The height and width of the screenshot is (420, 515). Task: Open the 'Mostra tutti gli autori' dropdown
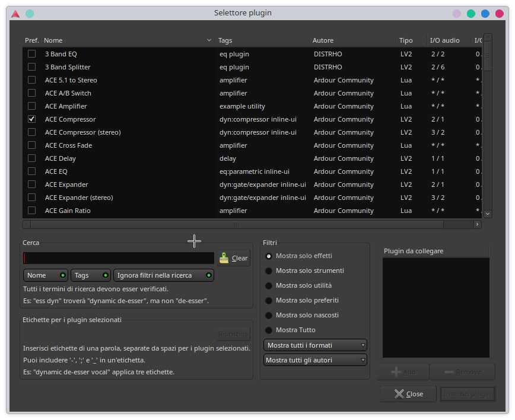314,359
